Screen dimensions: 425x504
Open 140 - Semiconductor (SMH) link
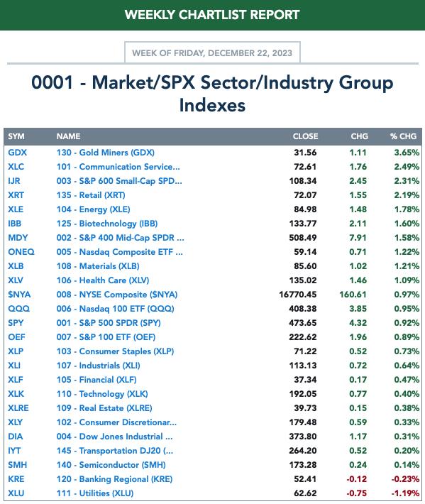[111, 465]
